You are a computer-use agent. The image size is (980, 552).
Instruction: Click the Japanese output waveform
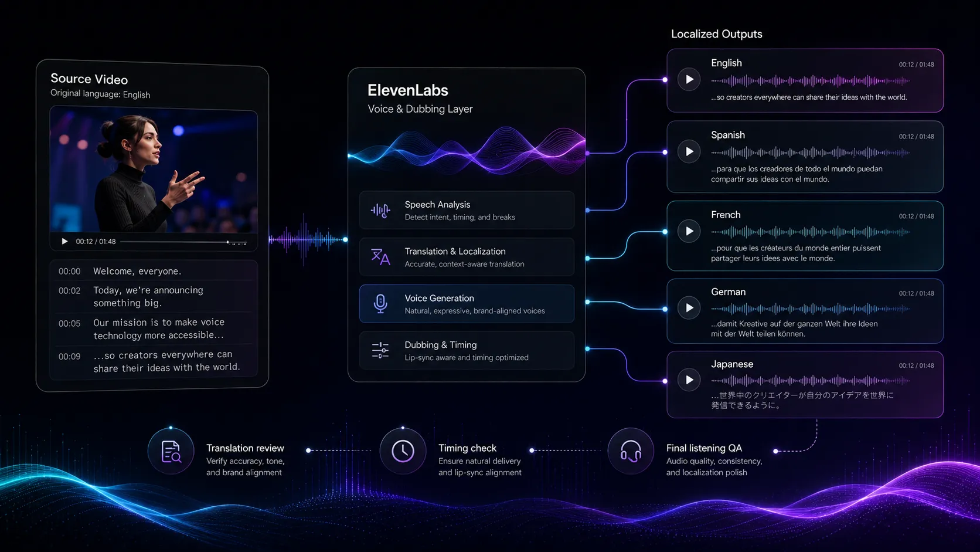811,381
